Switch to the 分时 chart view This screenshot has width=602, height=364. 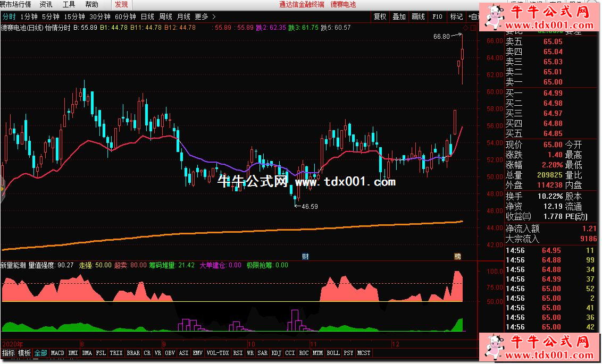point(9,17)
